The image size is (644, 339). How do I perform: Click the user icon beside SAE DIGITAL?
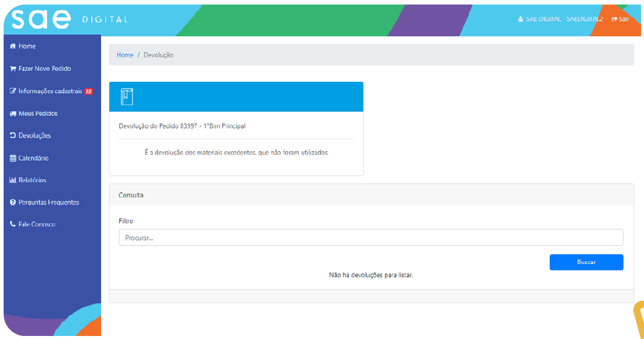(x=521, y=19)
